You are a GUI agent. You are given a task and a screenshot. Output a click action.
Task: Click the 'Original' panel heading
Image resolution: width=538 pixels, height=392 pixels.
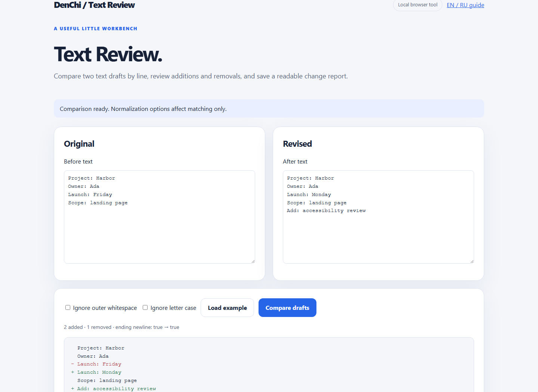[79, 144]
